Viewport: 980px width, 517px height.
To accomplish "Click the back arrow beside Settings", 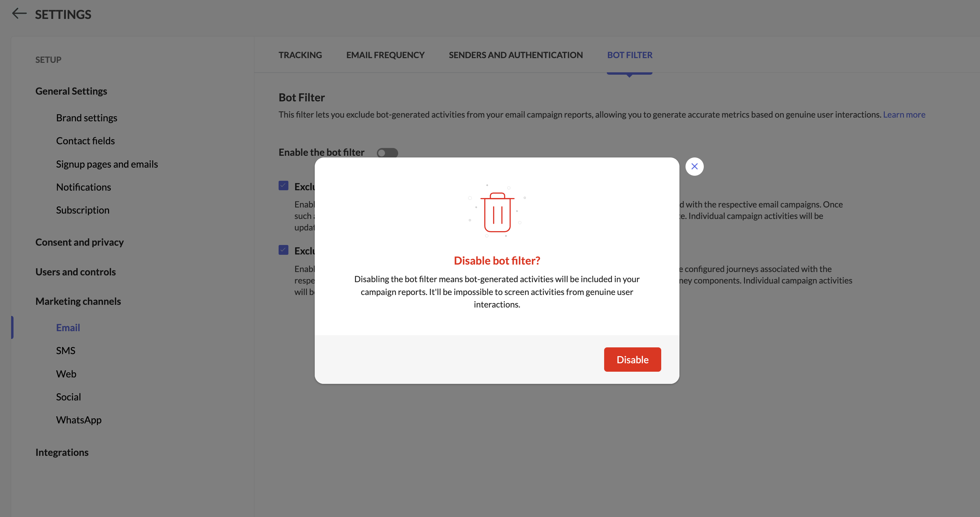I will point(19,14).
